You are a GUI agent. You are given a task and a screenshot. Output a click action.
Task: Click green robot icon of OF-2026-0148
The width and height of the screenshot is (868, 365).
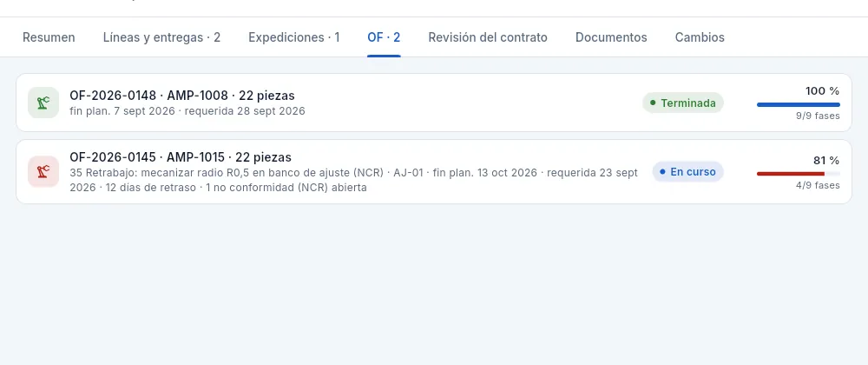pyautogui.click(x=43, y=103)
